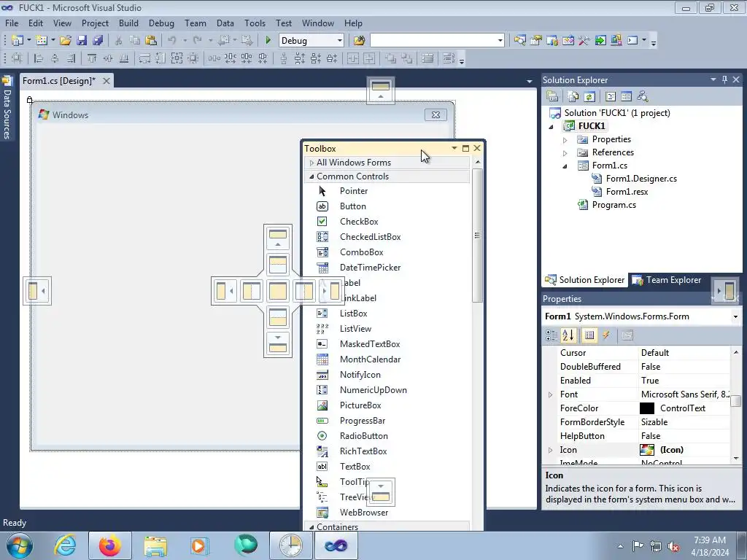Open Firefox from the taskbar
The height and width of the screenshot is (560, 747).
click(110, 545)
